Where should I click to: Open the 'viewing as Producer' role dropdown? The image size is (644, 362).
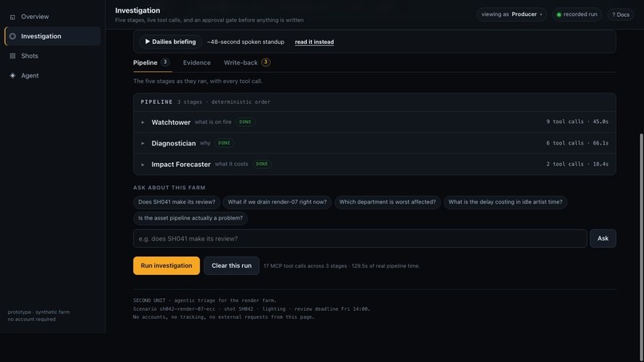pyautogui.click(x=511, y=14)
